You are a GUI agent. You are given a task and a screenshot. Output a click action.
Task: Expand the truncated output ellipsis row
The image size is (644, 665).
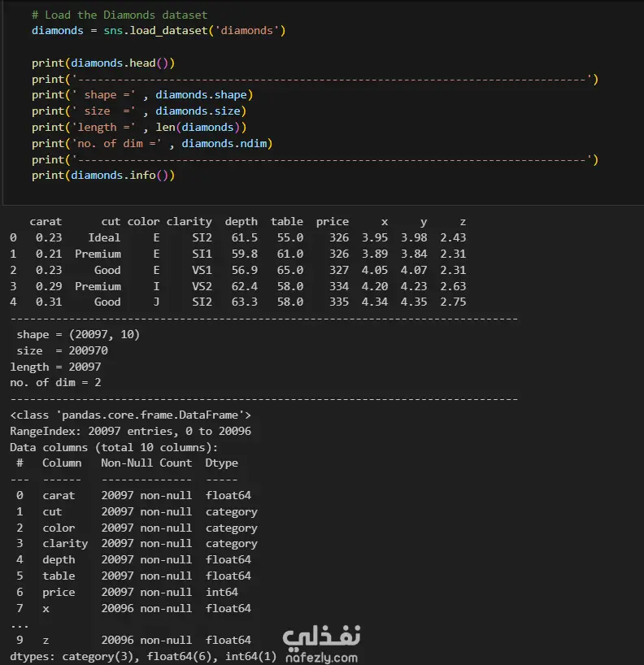[20, 624]
